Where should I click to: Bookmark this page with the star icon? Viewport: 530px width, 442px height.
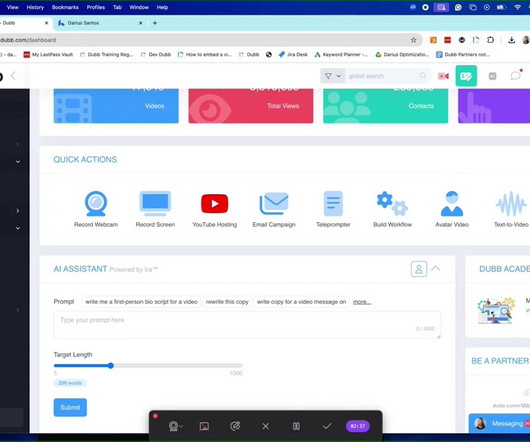tap(413, 40)
